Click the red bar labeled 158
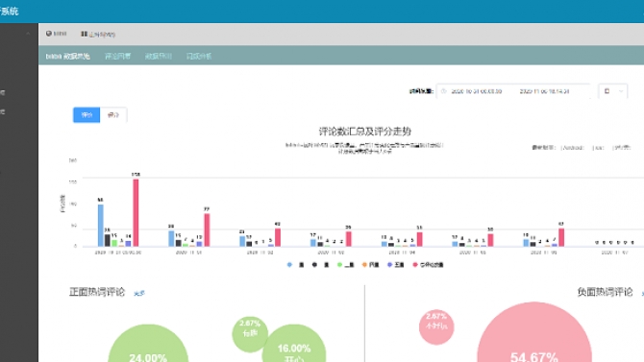 [x=136, y=212]
